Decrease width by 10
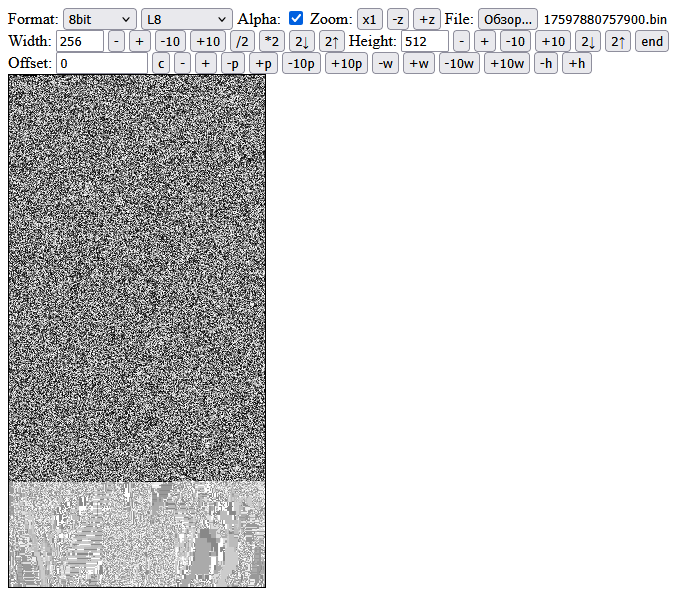Viewport: 692px width, 605px height. pos(170,41)
